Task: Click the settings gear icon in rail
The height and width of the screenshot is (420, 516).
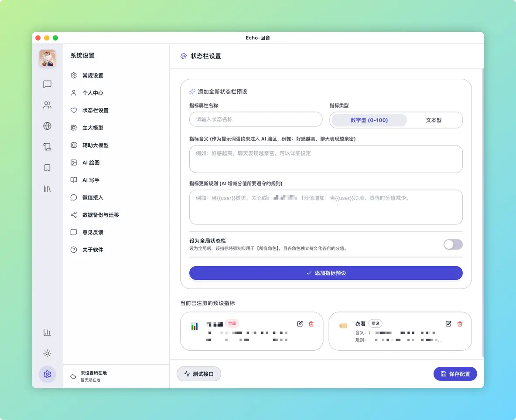Action: pos(47,374)
